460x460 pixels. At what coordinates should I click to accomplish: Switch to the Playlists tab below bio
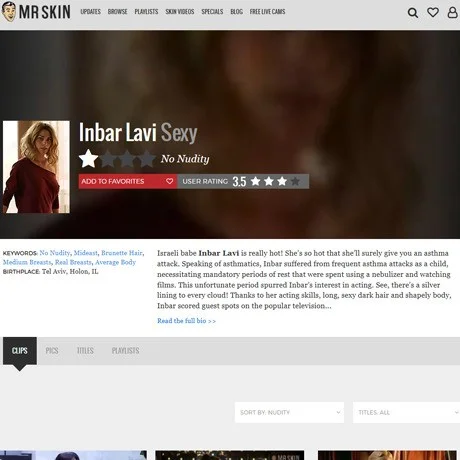click(125, 351)
